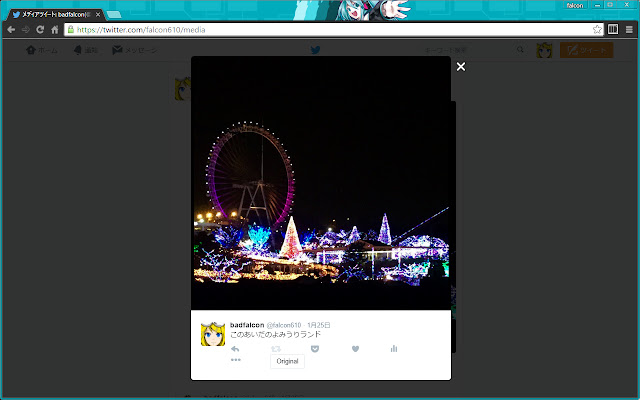The height and width of the screenshot is (400, 640).
Task: Open the more options ellipsis
Action: pyautogui.click(x=236, y=360)
